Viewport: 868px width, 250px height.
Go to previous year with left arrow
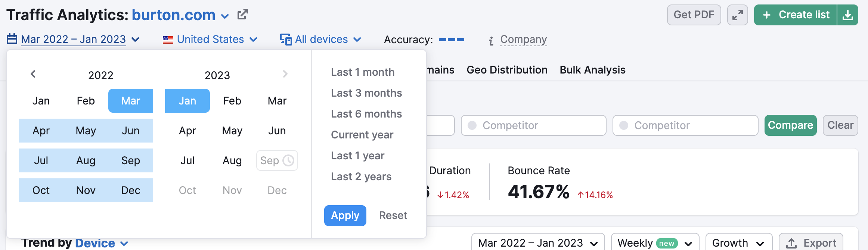pos(33,74)
